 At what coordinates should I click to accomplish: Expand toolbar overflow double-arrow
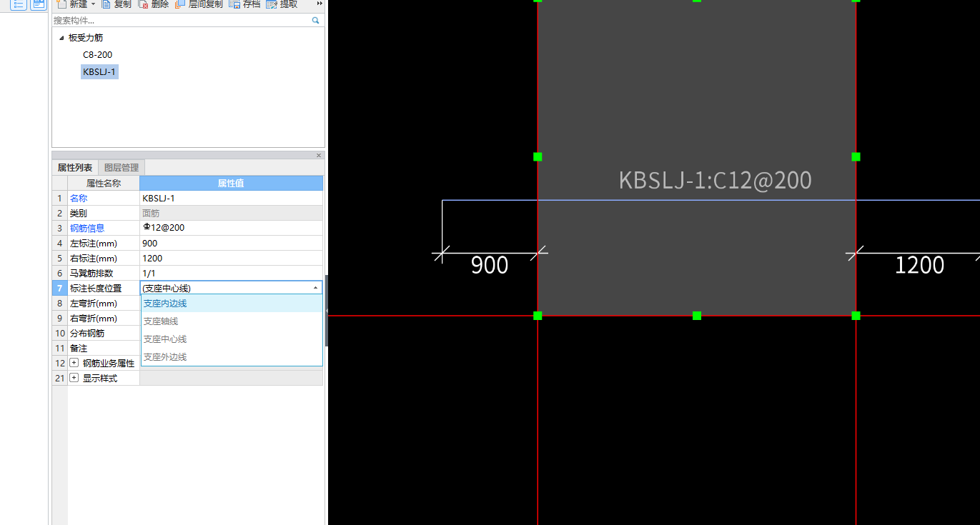pyautogui.click(x=320, y=4)
